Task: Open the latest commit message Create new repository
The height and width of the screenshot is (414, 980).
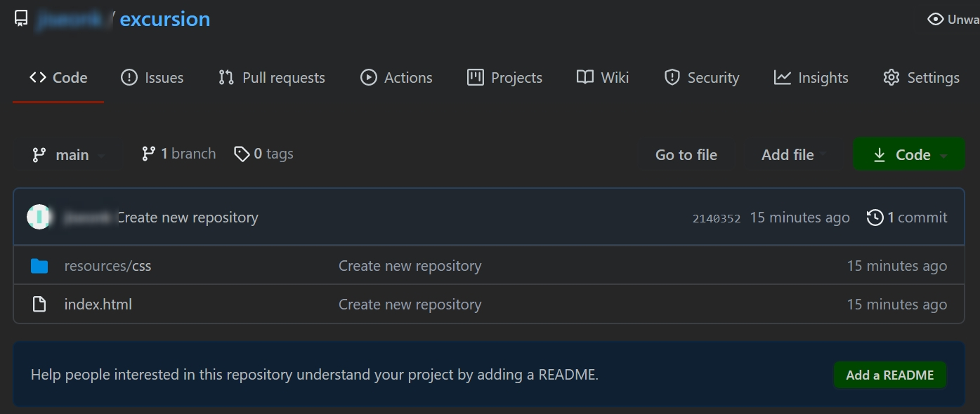Action: click(188, 218)
